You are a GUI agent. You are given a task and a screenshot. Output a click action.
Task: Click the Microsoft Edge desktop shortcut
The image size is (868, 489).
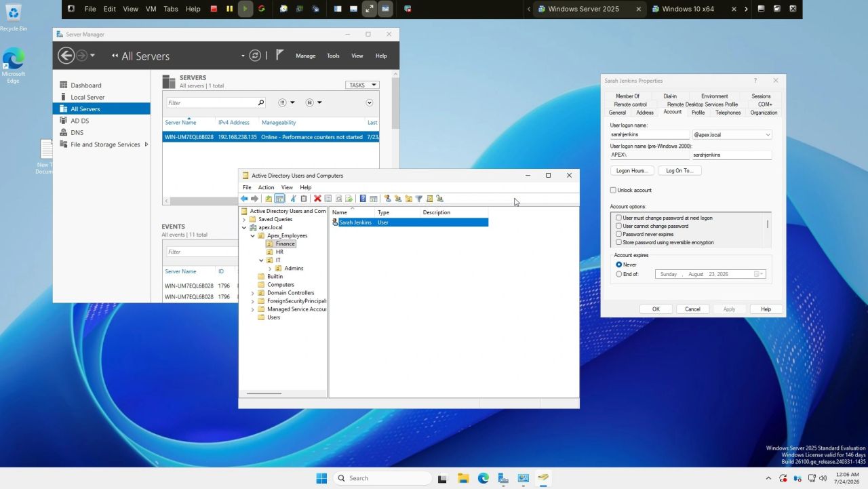coord(13,66)
